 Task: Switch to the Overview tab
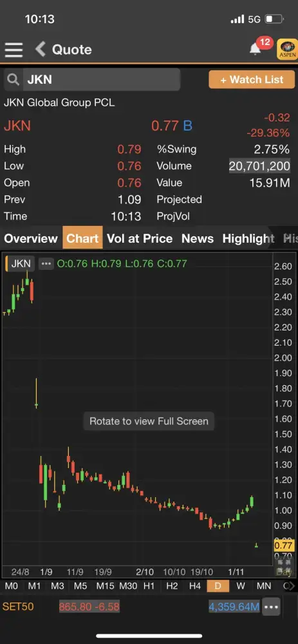(31, 239)
